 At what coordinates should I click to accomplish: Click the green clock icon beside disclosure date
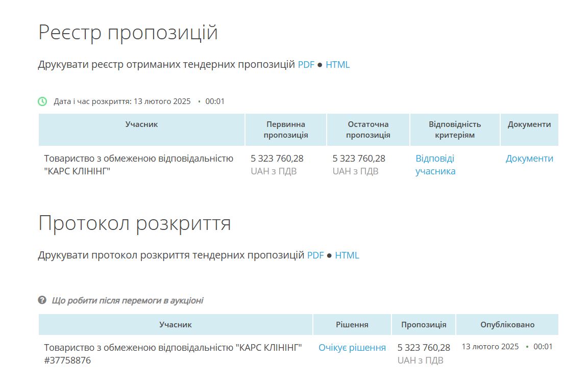click(42, 101)
